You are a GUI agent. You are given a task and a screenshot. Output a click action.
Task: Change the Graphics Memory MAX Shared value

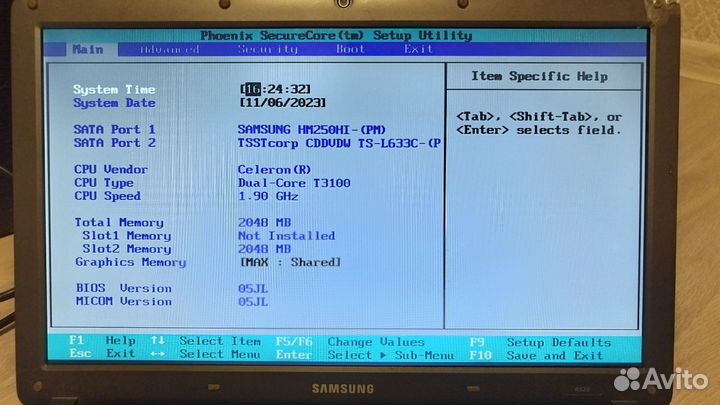pyautogui.click(x=290, y=262)
